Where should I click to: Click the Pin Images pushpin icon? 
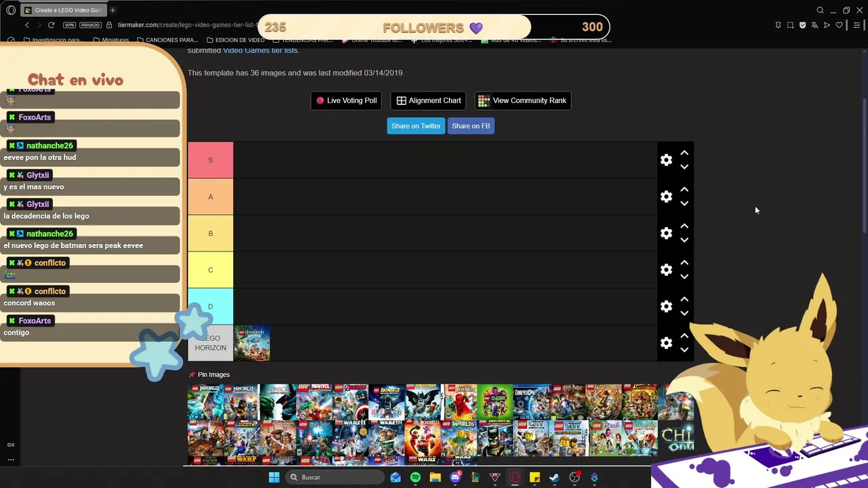coord(192,375)
